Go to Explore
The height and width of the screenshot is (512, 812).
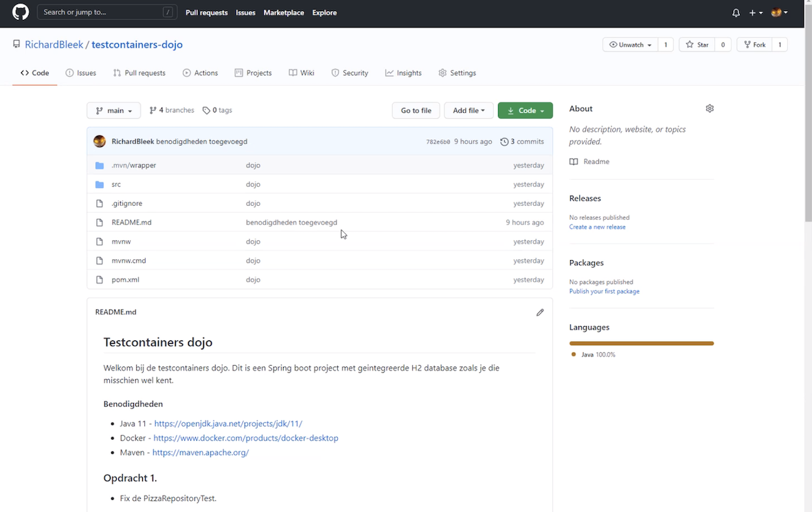coord(324,12)
